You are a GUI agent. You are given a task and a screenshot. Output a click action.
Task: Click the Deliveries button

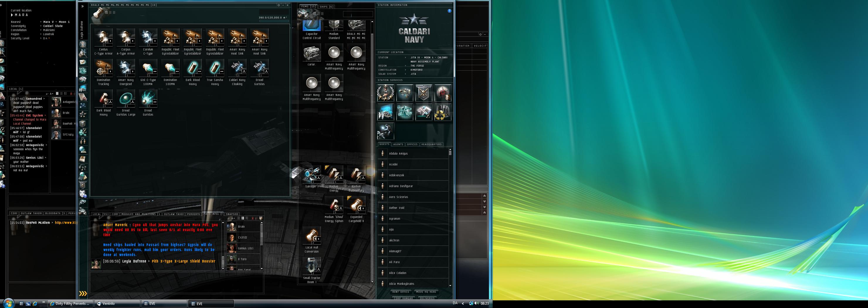(427, 298)
